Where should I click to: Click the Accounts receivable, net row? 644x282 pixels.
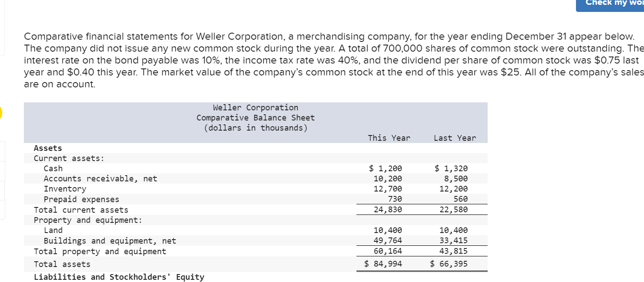[100, 178]
